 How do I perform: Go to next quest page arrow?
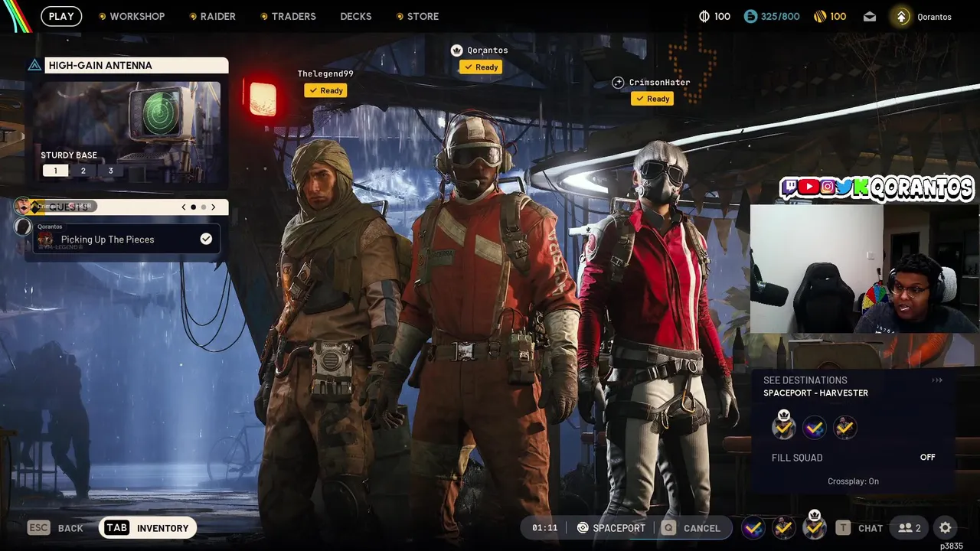pos(214,207)
